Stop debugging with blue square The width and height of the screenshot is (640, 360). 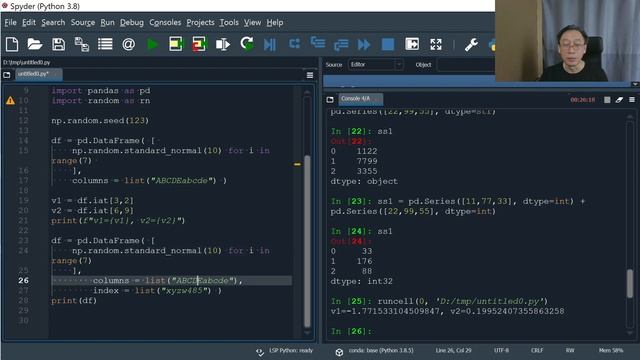click(388, 44)
